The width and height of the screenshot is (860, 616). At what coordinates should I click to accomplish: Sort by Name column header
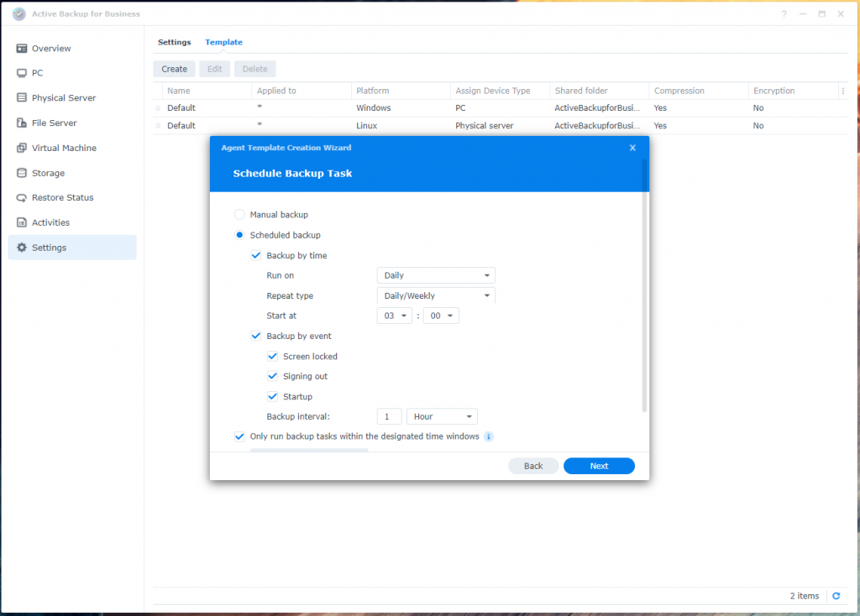(207, 91)
